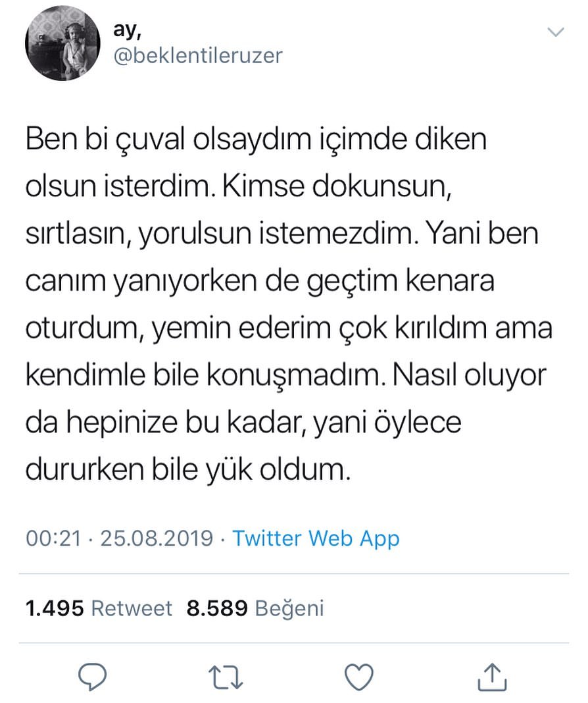Select the 25.08.2019 date
The image size is (588, 703).
tap(156, 538)
